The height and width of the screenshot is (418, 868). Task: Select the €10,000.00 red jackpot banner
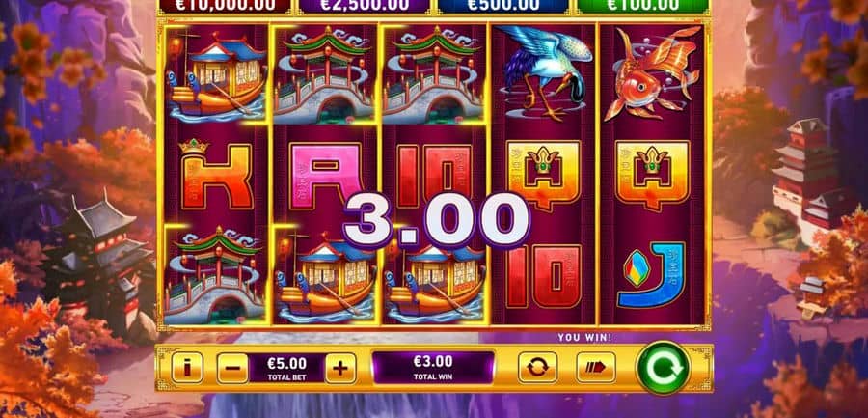[x=224, y=6]
